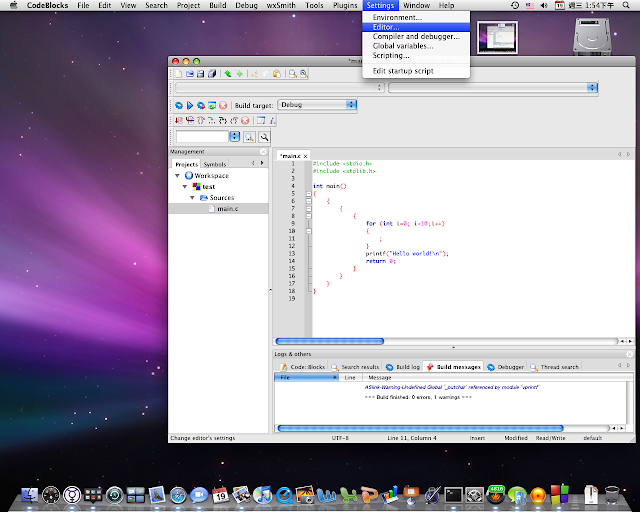Collapse the Sources folder node
640x512 pixels.
coord(192,198)
